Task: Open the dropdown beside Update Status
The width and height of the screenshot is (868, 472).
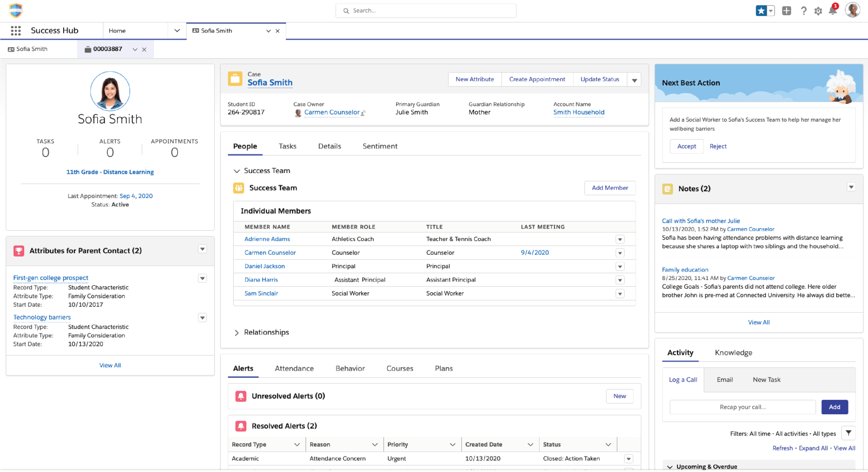Action: point(634,80)
